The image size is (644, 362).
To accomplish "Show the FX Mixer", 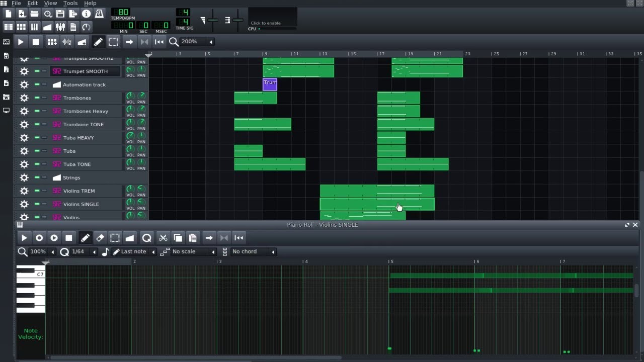I will coord(60,27).
